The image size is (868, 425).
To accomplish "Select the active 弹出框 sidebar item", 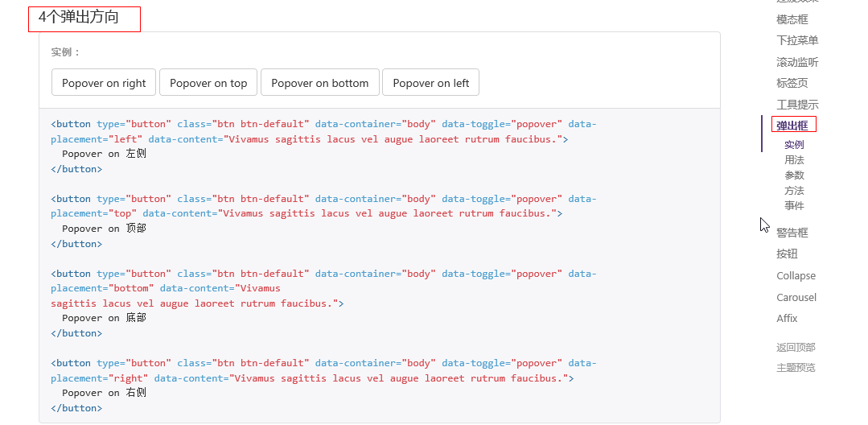I will pos(792,126).
